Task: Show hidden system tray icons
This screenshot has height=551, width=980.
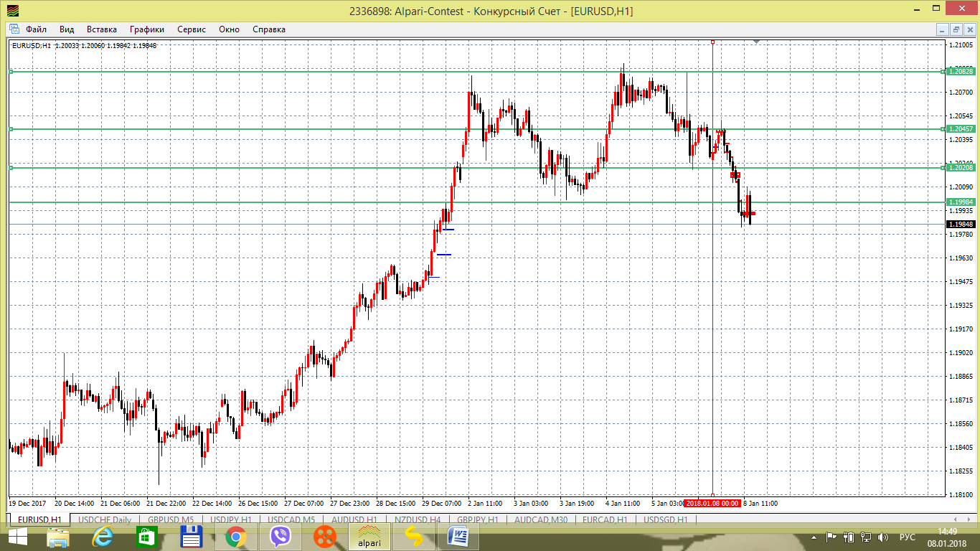Action: click(x=814, y=537)
